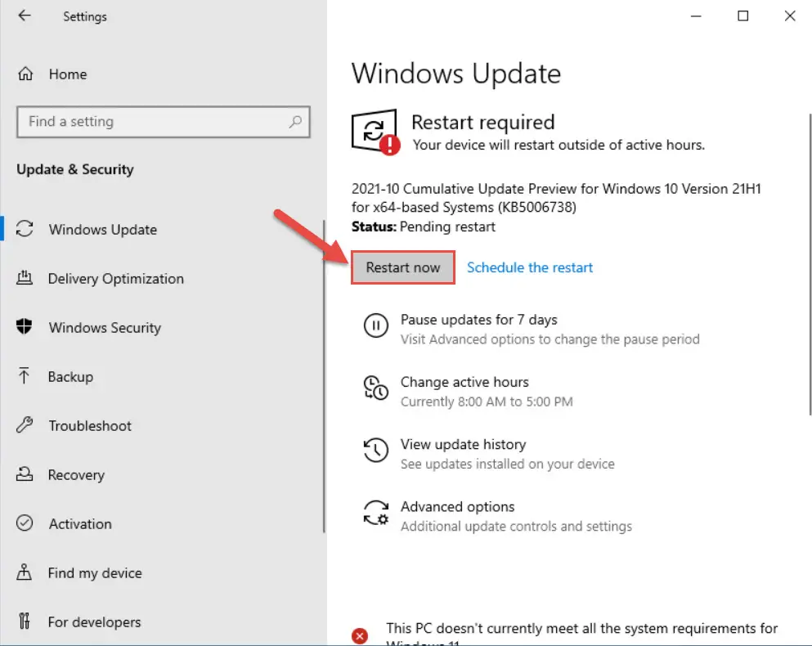
Task: Click the back arrow icon in Settings
Action: pos(25,16)
